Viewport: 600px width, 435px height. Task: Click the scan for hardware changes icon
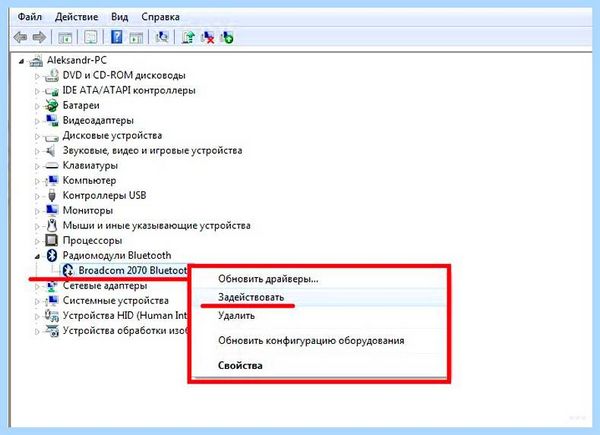click(162, 37)
